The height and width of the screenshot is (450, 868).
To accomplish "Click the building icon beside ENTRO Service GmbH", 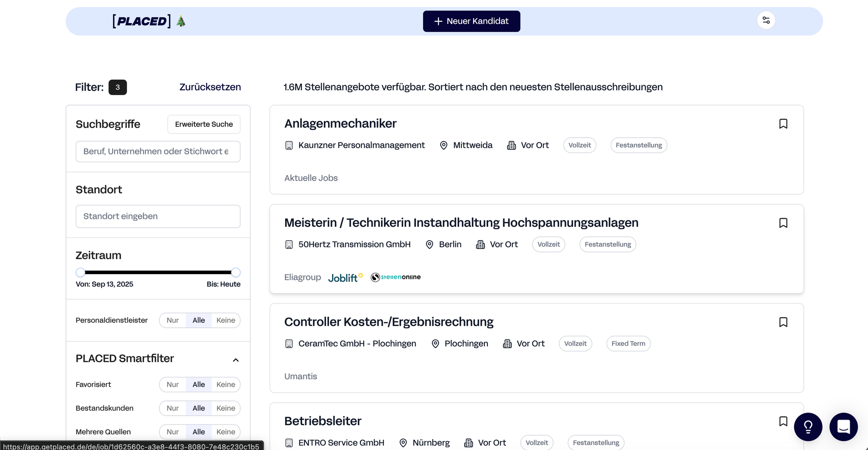I will click(289, 443).
